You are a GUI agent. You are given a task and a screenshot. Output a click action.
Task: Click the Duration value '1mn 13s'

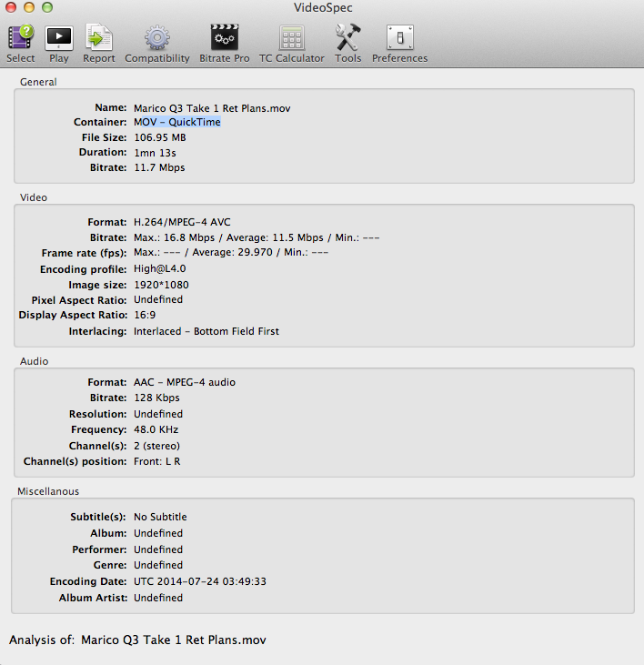point(155,153)
